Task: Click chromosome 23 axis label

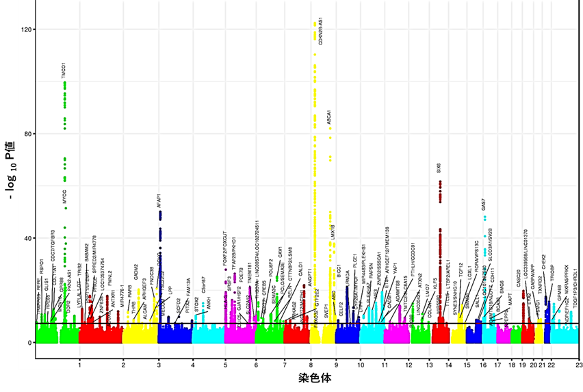Action: pos(578,365)
